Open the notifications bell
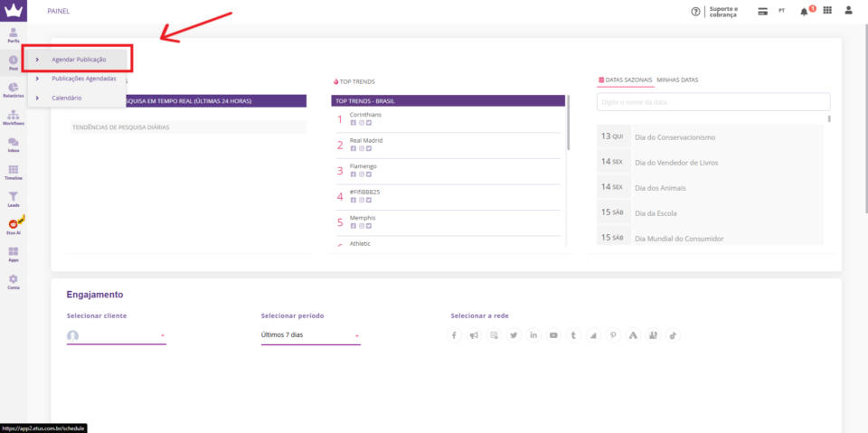Viewport: 868px width, 433px height. (x=803, y=11)
